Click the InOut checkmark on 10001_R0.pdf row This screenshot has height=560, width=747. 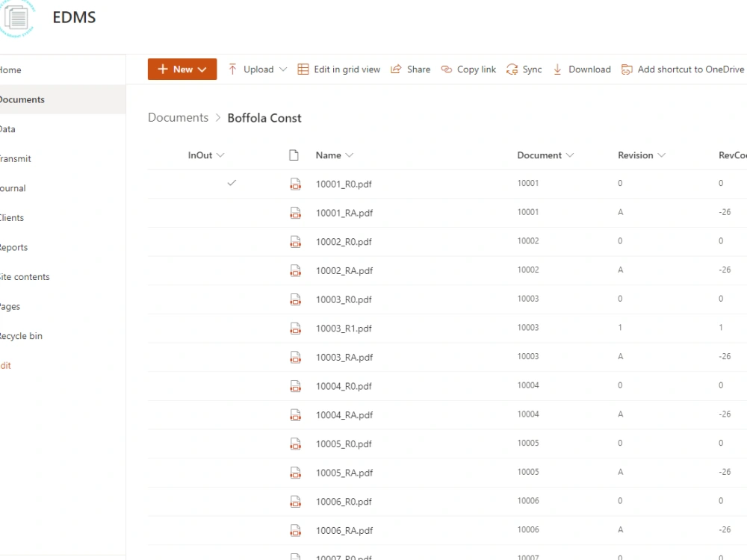click(232, 183)
